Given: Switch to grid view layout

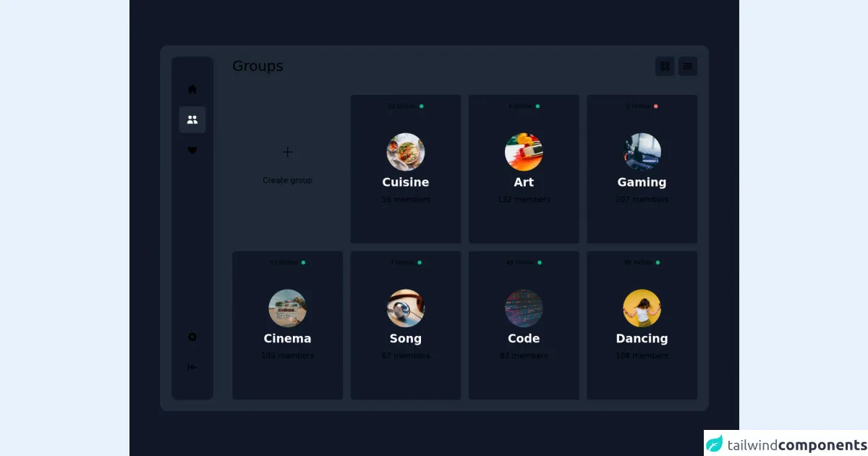Looking at the screenshot, I should click(x=665, y=67).
